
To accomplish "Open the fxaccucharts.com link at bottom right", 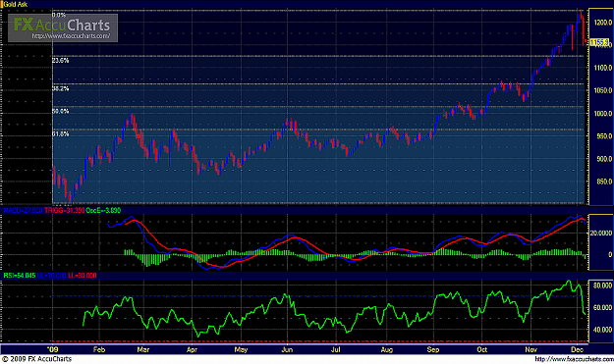I will tap(574, 359).
